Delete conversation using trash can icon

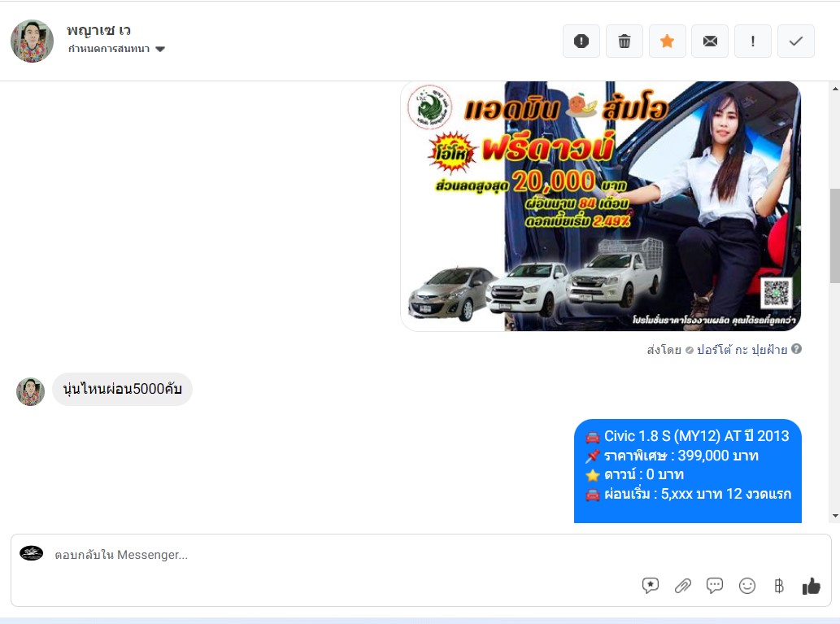click(x=625, y=41)
